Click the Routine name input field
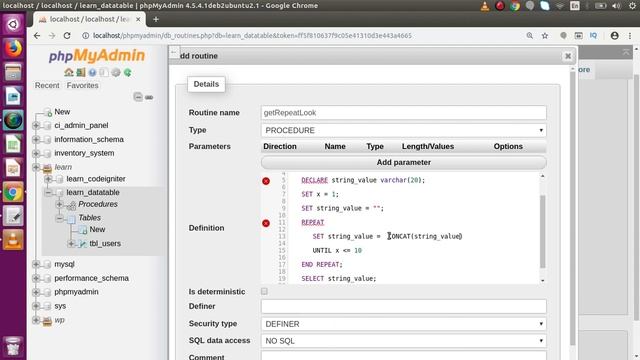Viewport: 640px width, 360px height. [x=404, y=113]
